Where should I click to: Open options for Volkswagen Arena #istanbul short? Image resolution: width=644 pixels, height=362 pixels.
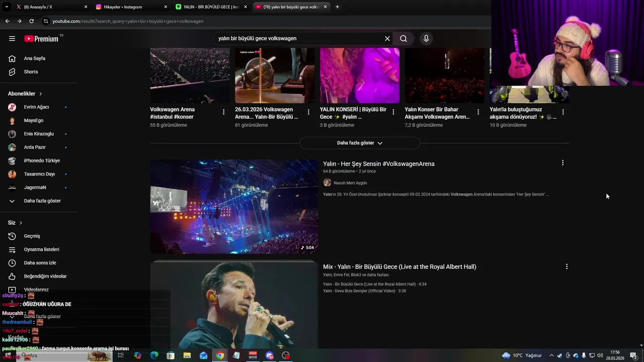[223, 112]
